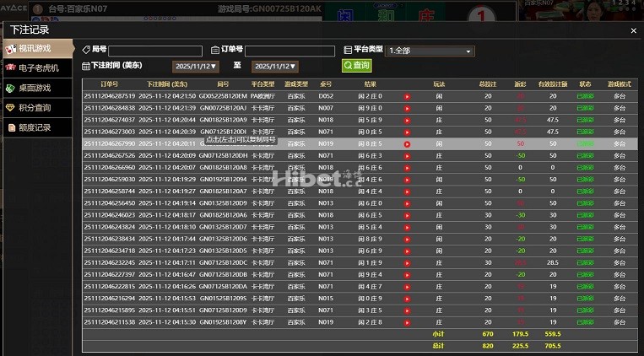Open the end date picker after 至
The height and width of the screenshot is (356, 644).
274,66
